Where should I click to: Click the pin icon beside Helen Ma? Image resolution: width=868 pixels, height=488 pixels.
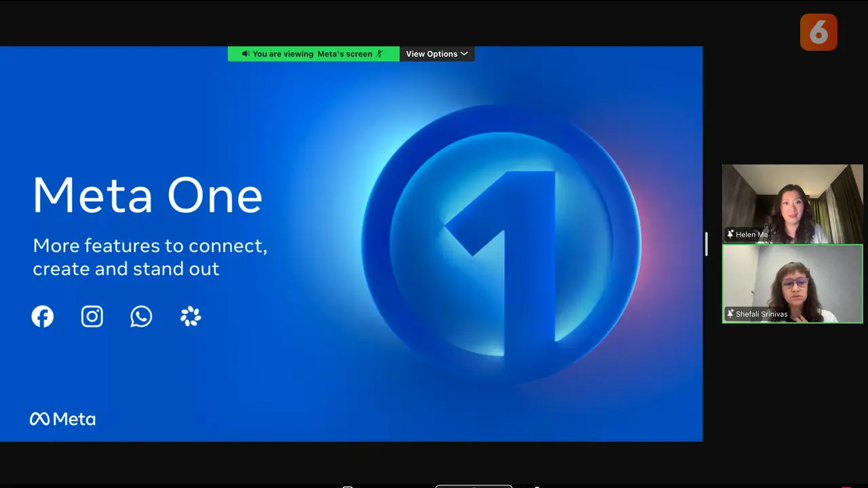coord(730,235)
